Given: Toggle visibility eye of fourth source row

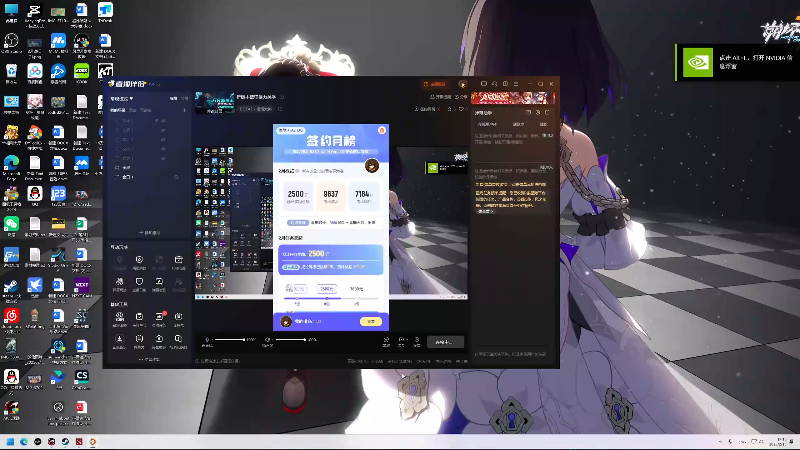Looking at the screenshot, I should (x=163, y=149).
